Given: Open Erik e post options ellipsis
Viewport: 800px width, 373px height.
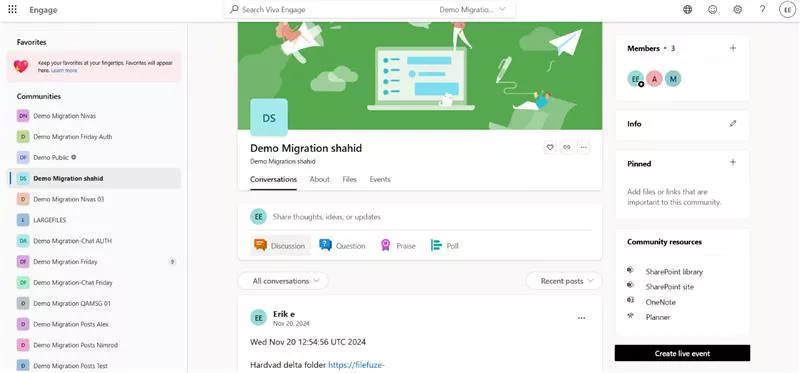Looking at the screenshot, I should (x=582, y=318).
